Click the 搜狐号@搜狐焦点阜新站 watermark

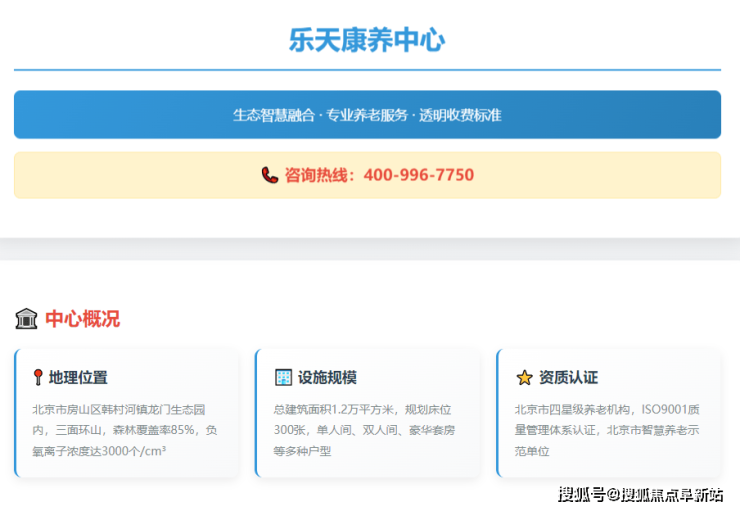coord(640,494)
